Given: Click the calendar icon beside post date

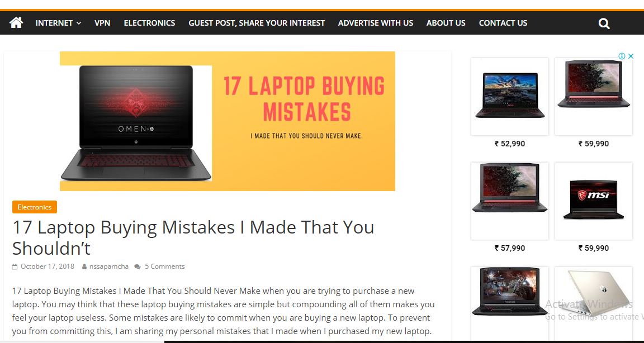Looking at the screenshot, I should pyautogui.click(x=15, y=266).
